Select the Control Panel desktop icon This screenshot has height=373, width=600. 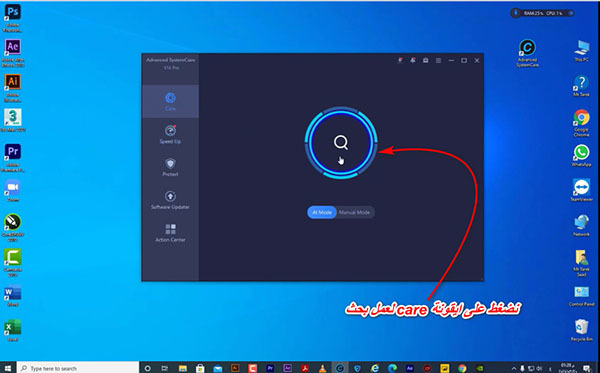click(582, 296)
